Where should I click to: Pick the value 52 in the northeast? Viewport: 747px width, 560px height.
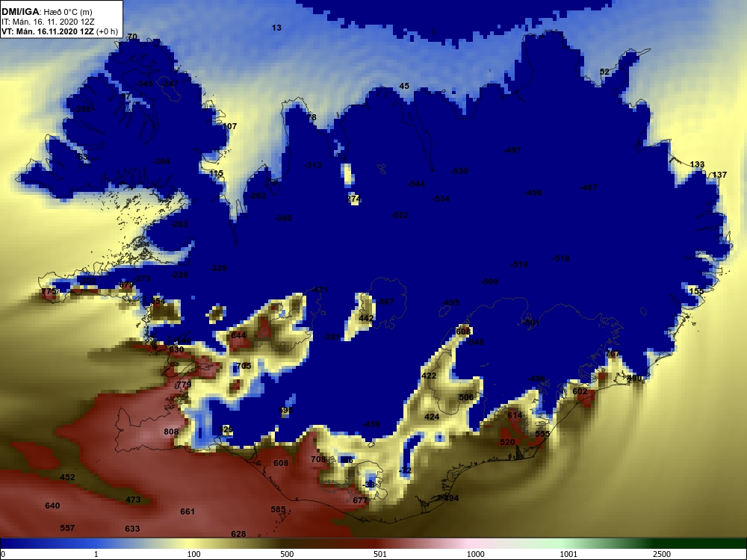(x=604, y=72)
